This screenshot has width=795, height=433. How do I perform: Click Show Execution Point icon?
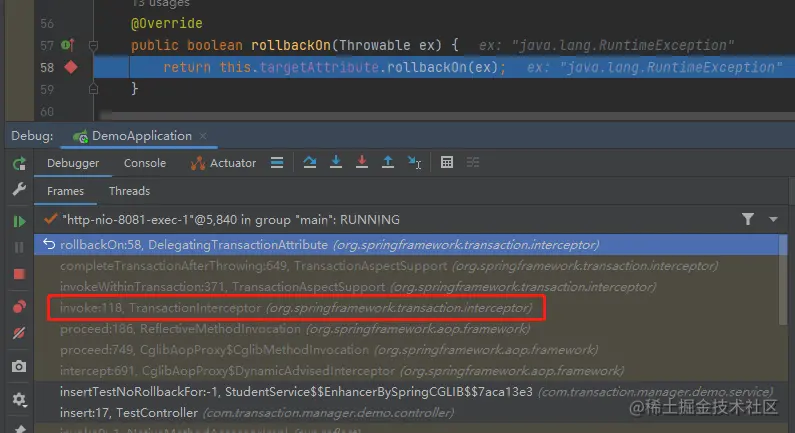[277, 163]
